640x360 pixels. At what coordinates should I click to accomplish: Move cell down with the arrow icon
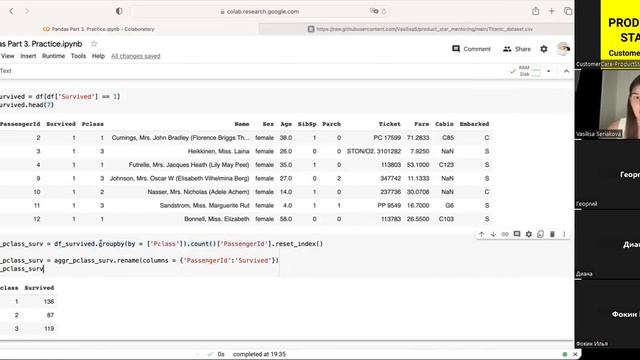[493, 234]
